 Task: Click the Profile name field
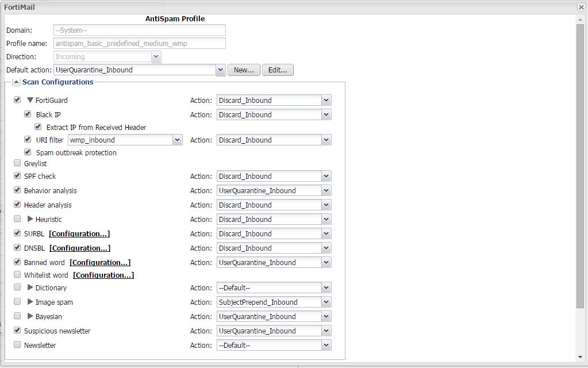tap(140, 43)
